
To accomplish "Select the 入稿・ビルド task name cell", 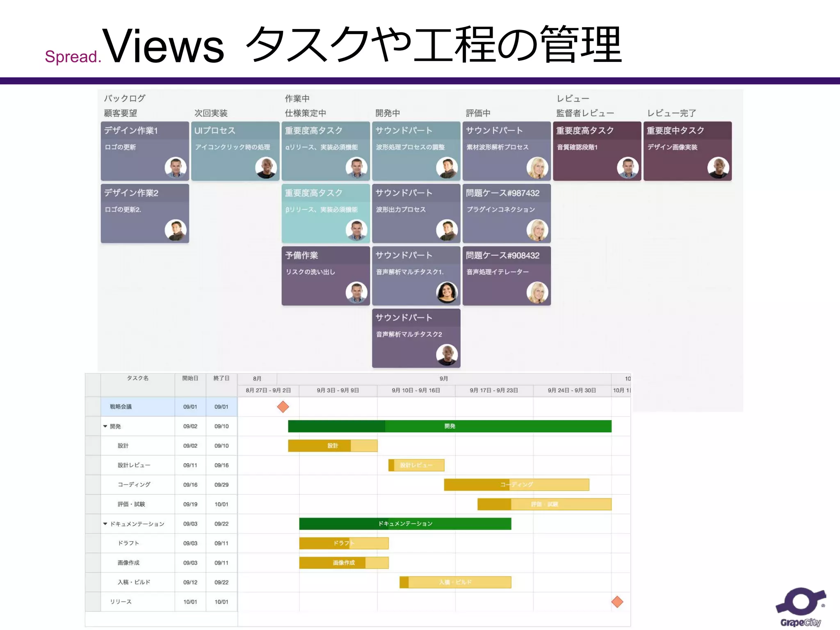I will 138,582.
